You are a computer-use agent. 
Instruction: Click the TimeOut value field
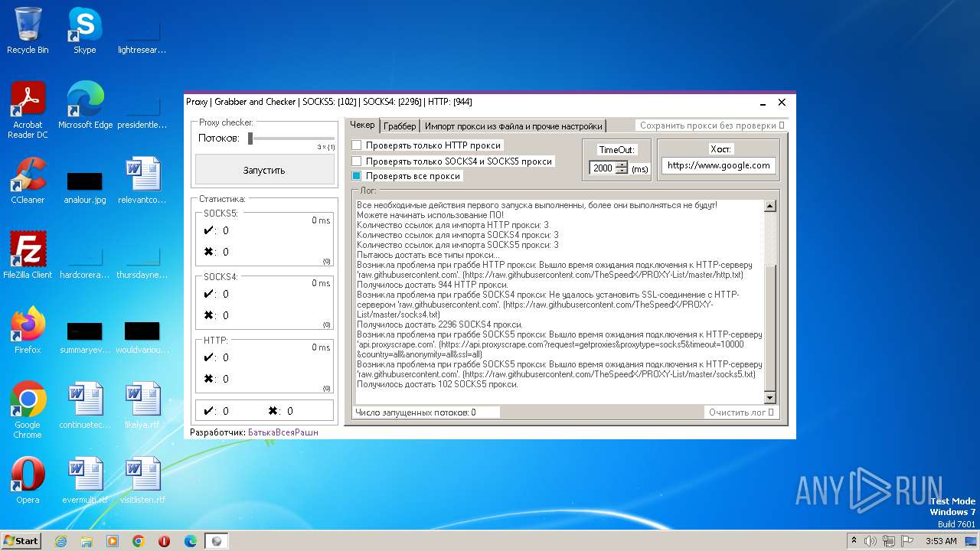603,168
